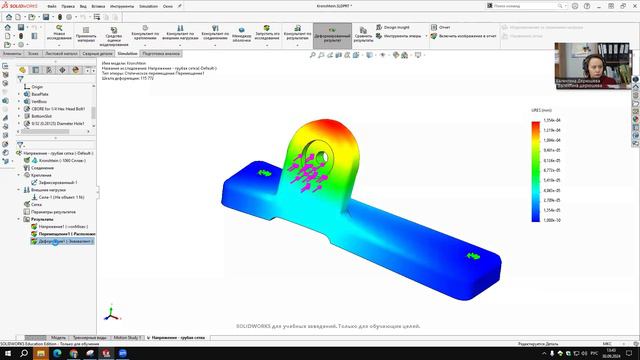This screenshot has width=640, height=360.
Task: Click the Home icon in quick access toolbar
Action: [9, 17]
